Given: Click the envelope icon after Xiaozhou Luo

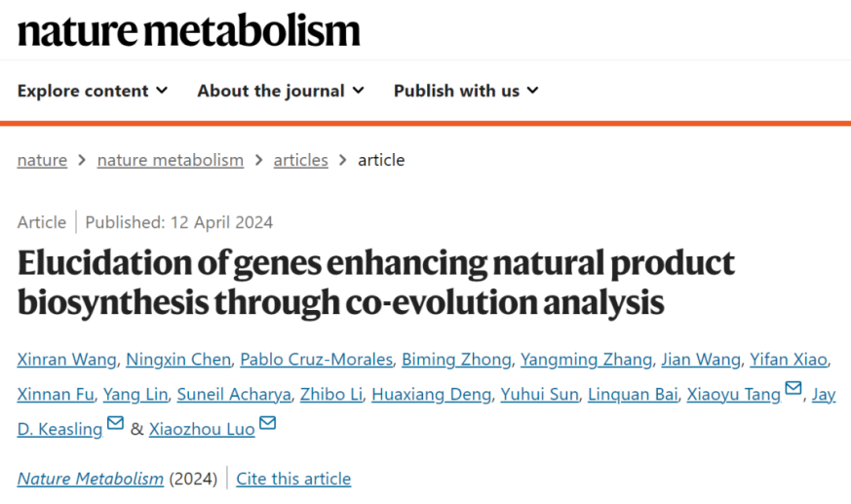Looking at the screenshot, I should pos(268,424).
